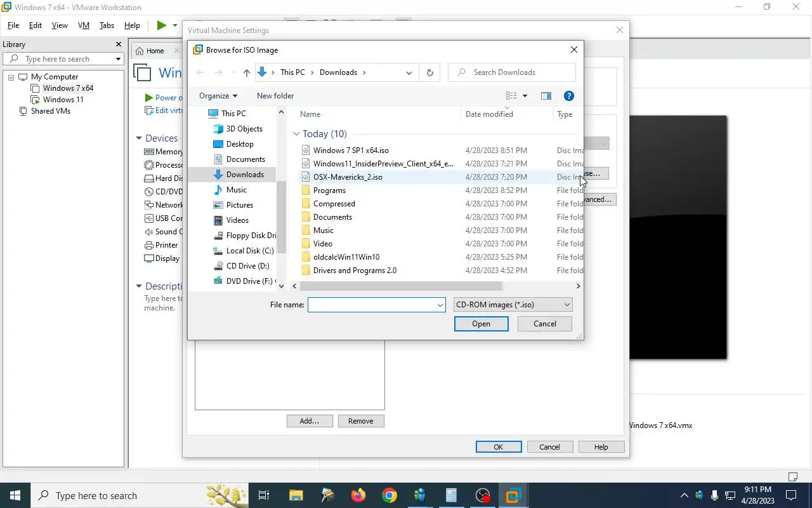Image resolution: width=812 pixels, height=508 pixels.
Task: Open recent locations dropdown arrow
Action: 233,72
